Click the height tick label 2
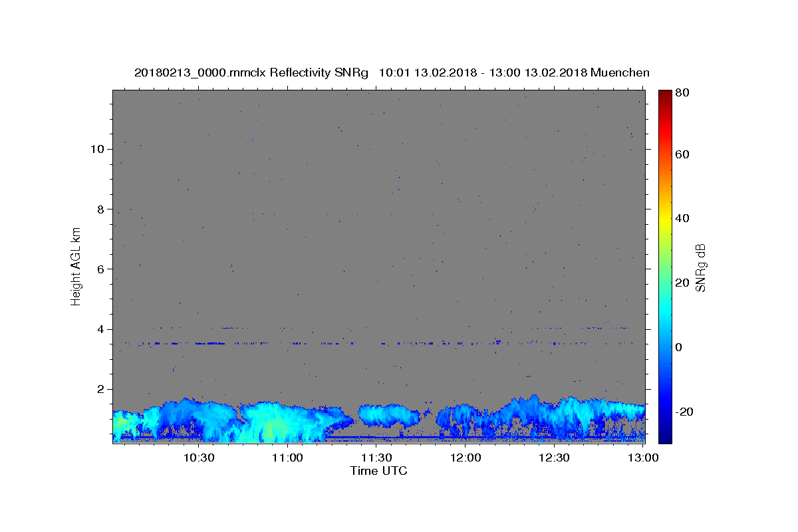This screenshot has width=798, height=532. click(102, 389)
